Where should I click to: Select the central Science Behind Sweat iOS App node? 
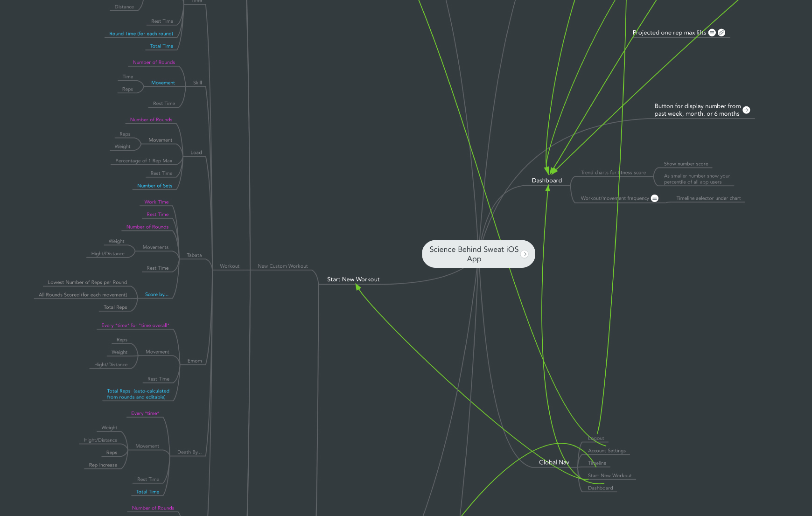pos(478,254)
